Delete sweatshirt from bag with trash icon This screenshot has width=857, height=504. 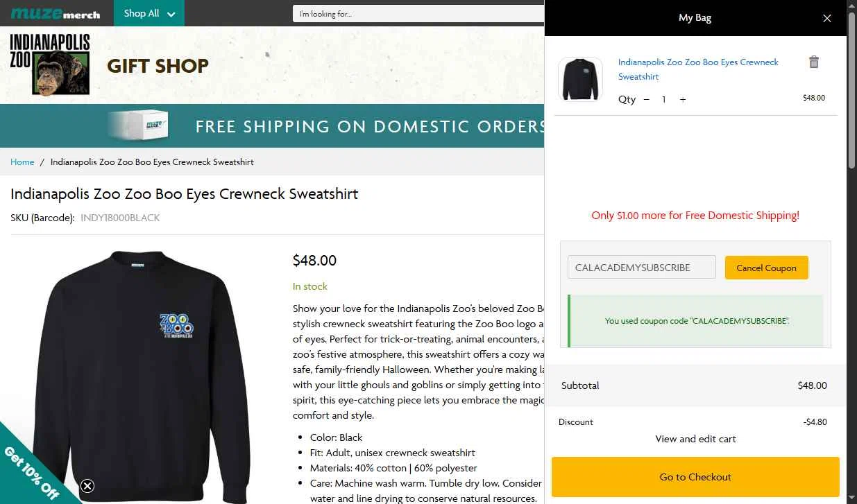click(814, 62)
